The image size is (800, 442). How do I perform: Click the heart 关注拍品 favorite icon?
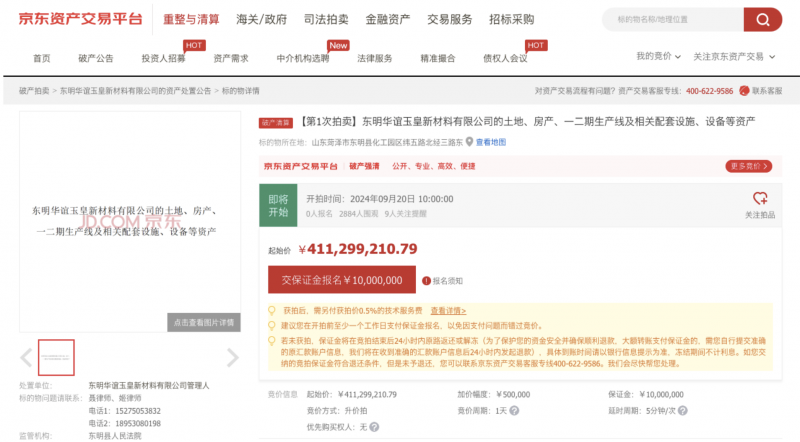click(760, 199)
